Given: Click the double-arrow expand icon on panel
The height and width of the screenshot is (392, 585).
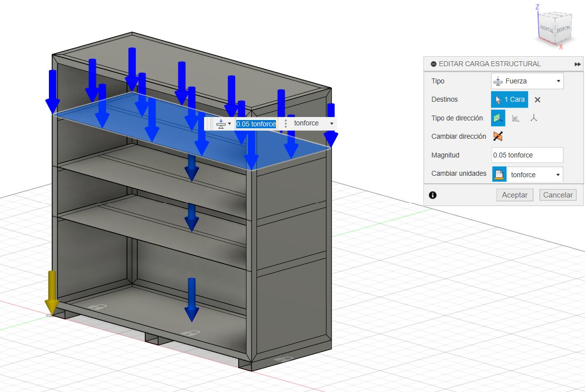Looking at the screenshot, I should point(577,64).
